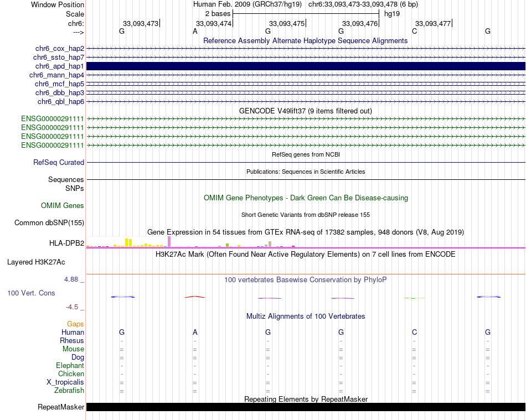Viewport: 526px width, 420px height.
Task: Select the X_tropicalis alignment row label
Action: tap(65, 382)
